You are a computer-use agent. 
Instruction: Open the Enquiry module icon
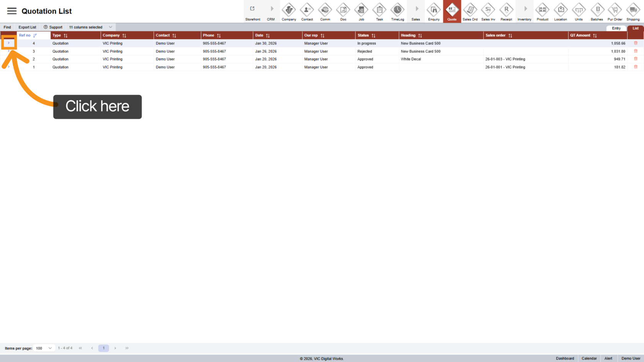tap(434, 11)
